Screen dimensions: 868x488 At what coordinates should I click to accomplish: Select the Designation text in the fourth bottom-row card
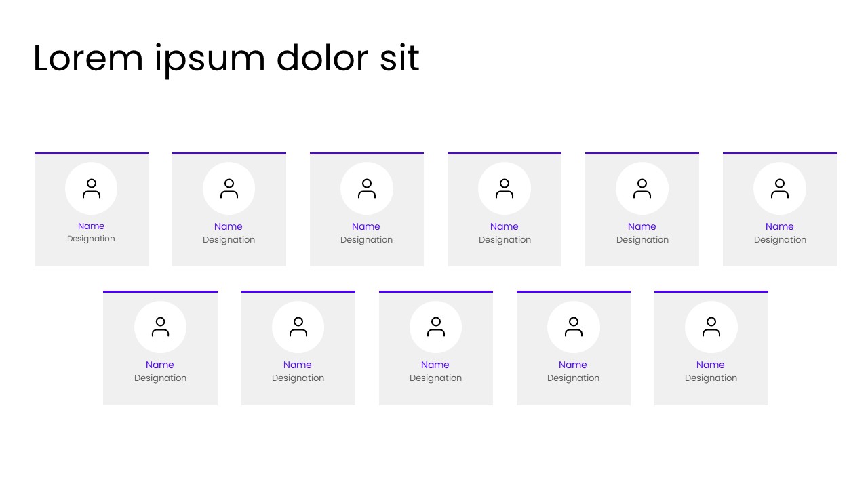click(x=573, y=378)
